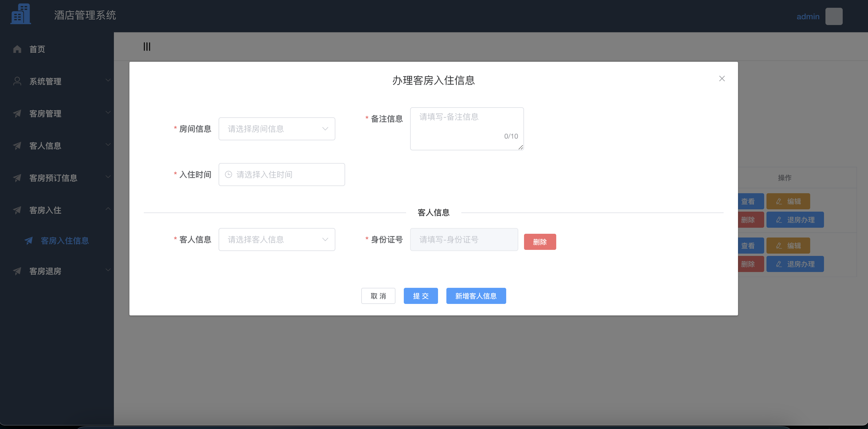This screenshot has width=868, height=429.
Task: Click the red 删除 button beside 身份证号
Action: (540, 242)
